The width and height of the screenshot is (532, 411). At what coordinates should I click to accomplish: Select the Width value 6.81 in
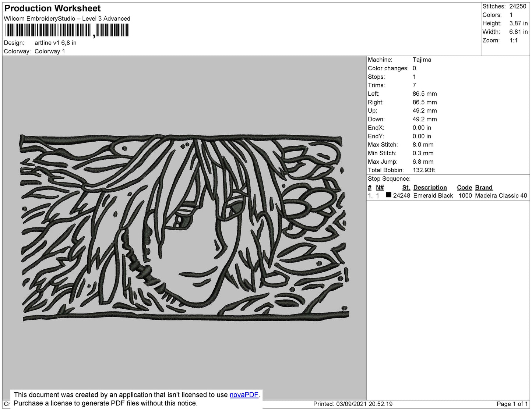pyautogui.click(x=518, y=32)
